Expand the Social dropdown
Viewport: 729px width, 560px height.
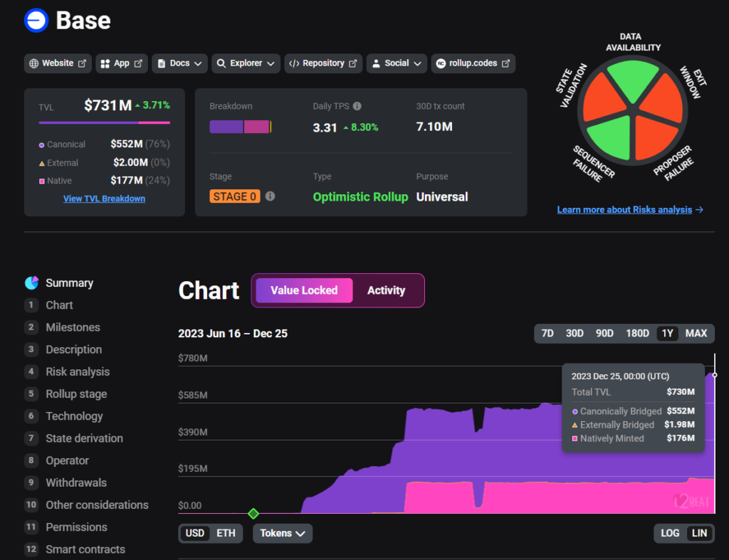pyautogui.click(x=397, y=63)
